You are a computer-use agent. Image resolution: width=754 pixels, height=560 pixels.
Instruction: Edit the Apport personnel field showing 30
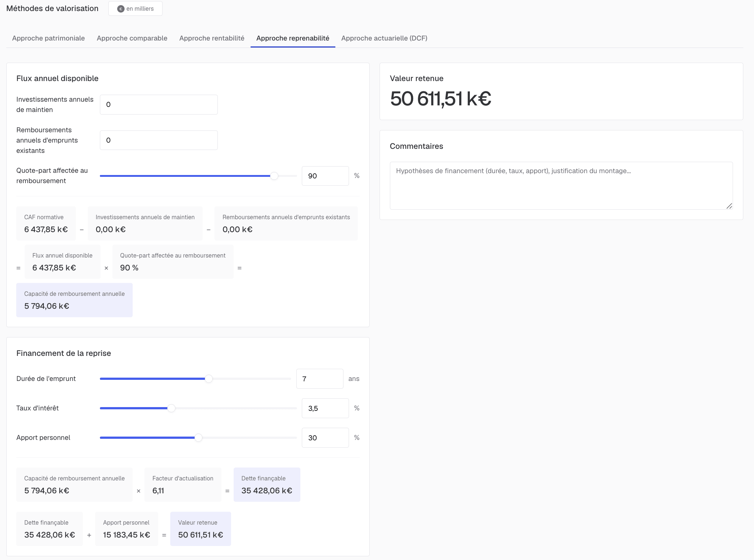pyautogui.click(x=325, y=438)
